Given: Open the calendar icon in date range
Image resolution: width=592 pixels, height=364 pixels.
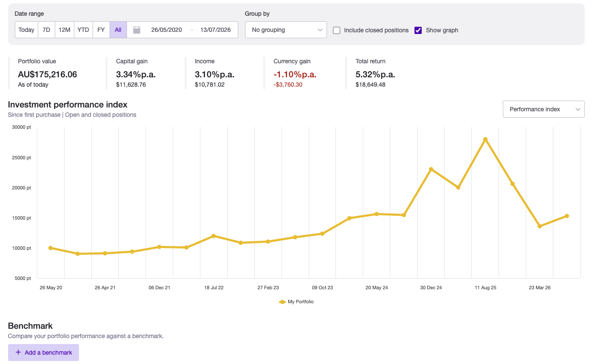Looking at the screenshot, I should 137,30.
